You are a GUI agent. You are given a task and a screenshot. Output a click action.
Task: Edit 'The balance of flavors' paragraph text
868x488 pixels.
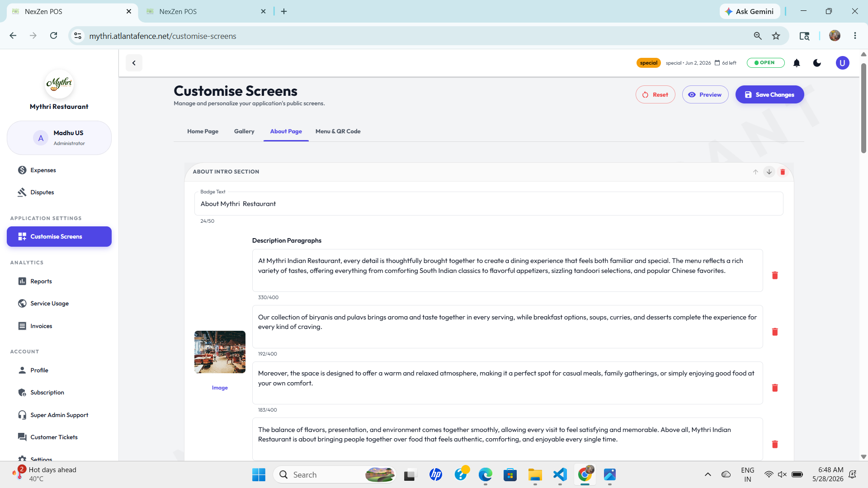507,439
